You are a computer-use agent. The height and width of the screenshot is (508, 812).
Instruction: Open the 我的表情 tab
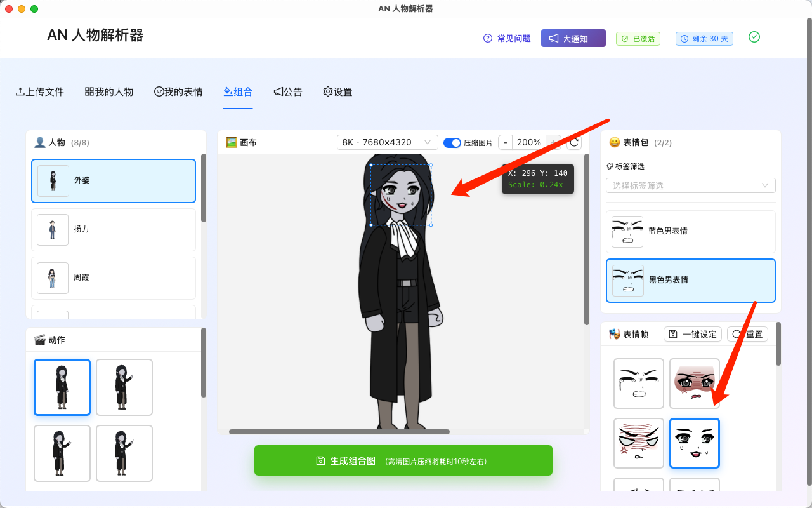178,91
